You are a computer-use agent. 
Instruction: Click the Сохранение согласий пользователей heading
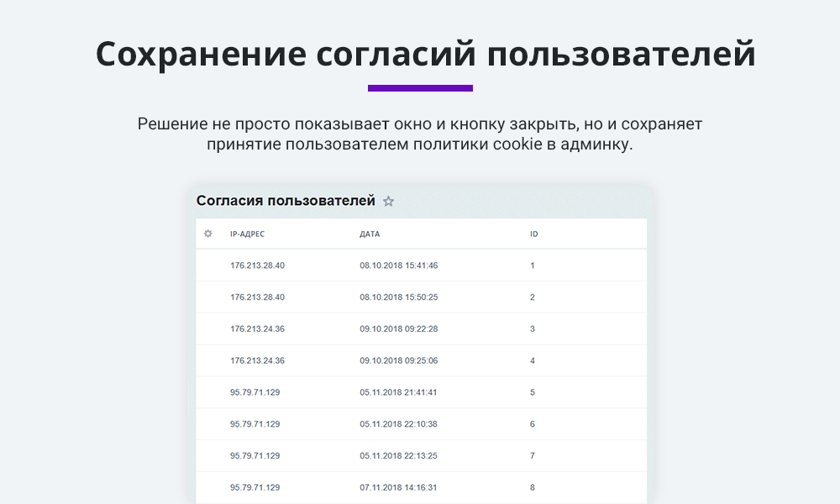pos(425,54)
